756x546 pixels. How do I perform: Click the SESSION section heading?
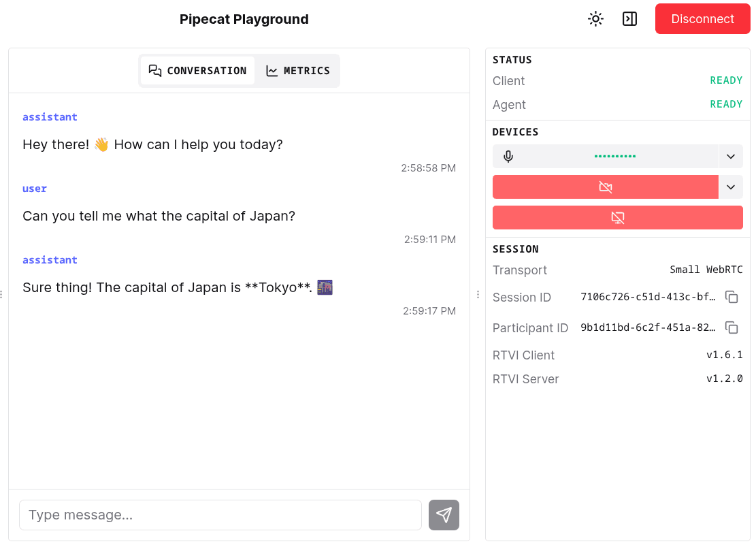coord(515,249)
